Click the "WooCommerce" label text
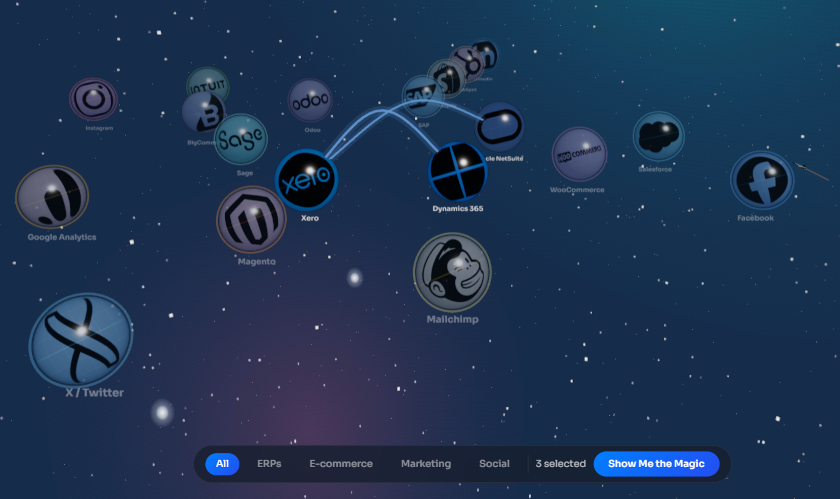Screen dimensions: 840x499 [577, 190]
